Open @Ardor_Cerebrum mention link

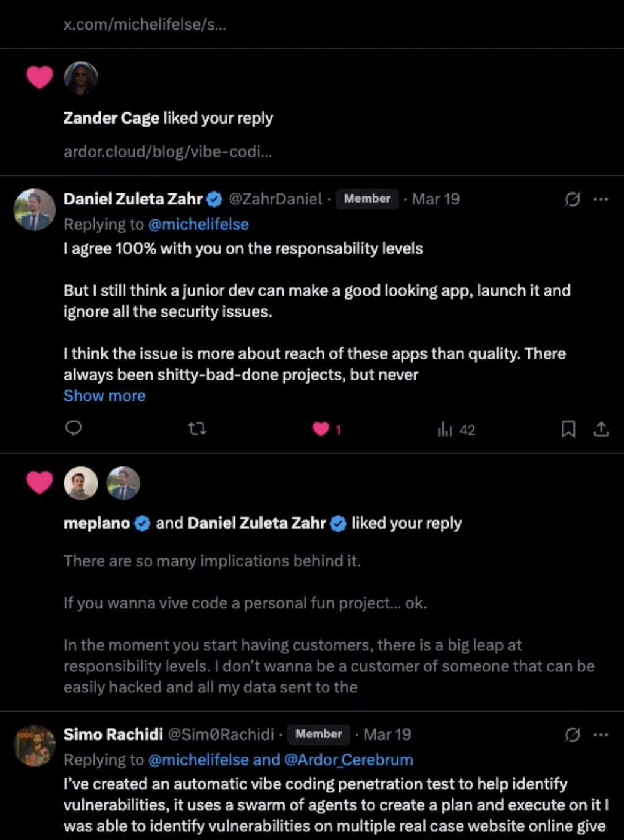pos(348,760)
